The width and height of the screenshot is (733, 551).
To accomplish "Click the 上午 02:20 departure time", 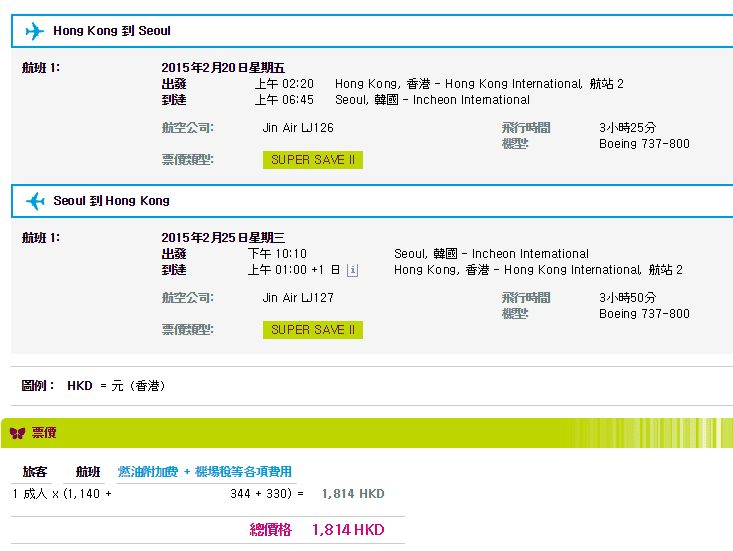I will (284, 84).
